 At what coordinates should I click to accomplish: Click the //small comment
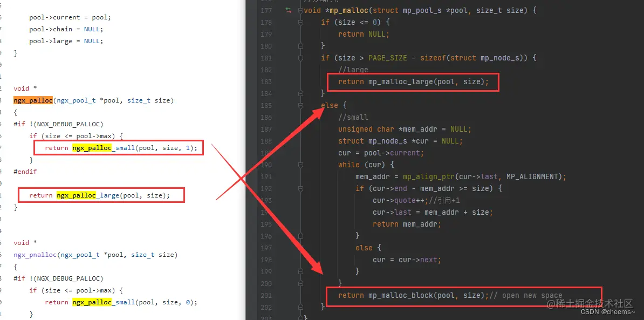coord(353,118)
